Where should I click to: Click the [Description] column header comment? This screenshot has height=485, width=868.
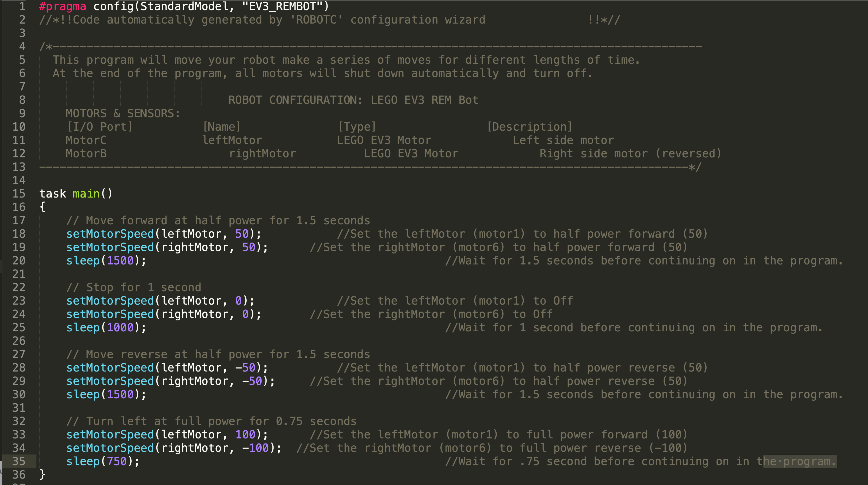[529, 127]
